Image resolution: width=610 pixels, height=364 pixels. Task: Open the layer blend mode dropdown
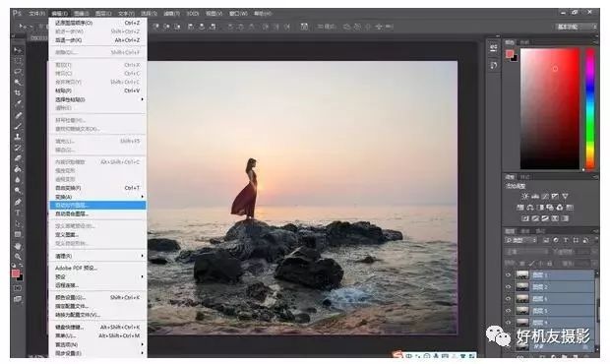pos(525,252)
